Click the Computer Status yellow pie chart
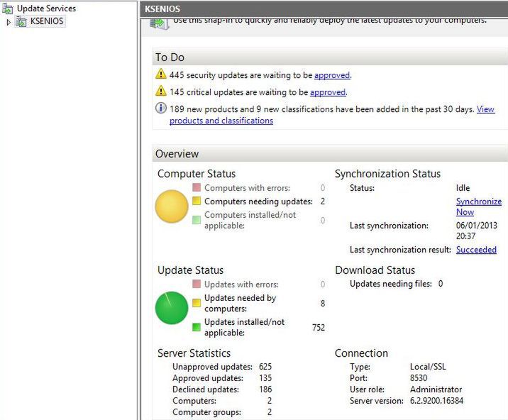Screen dimensions: 508x420 tap(172, 206)
